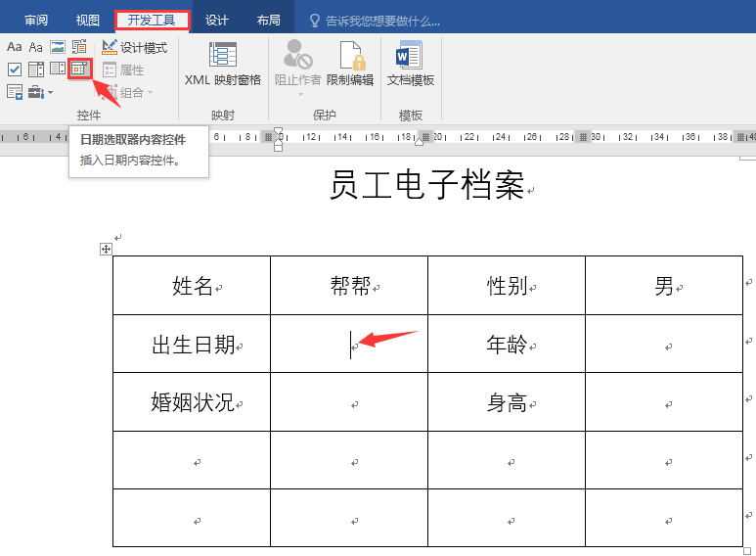Open the legacy tools briefcase menu
The width and height of the screenshot is (756, 556).
click(x=40, y=92)
